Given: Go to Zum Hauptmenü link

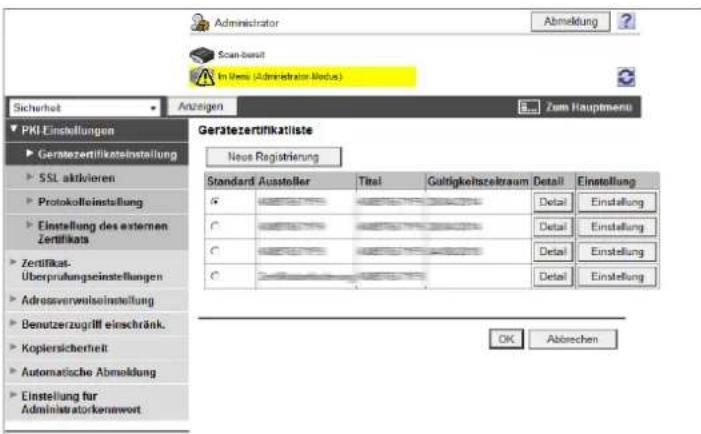Looking at the screenshot, I should 589,107.
